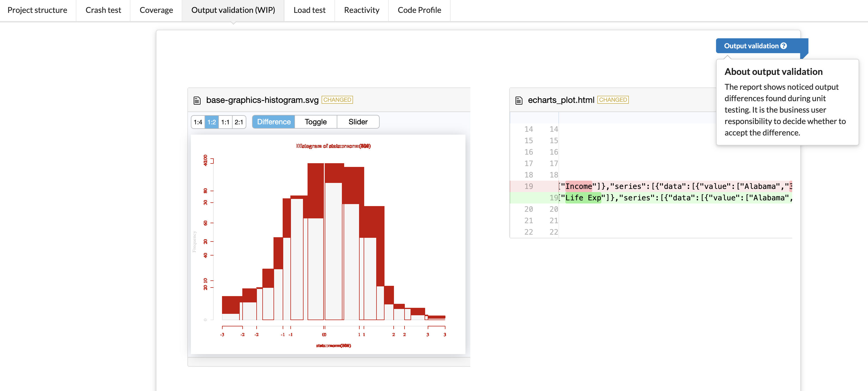Go to the Coverage tab
868x391 pixels.
point(156,10)
